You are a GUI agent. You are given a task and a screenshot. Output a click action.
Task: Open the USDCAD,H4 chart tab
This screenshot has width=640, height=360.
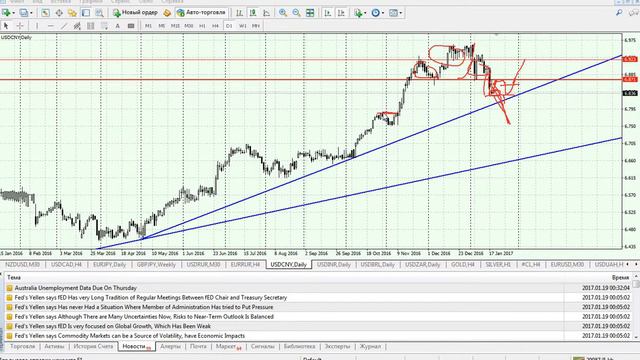coord(66,264)
